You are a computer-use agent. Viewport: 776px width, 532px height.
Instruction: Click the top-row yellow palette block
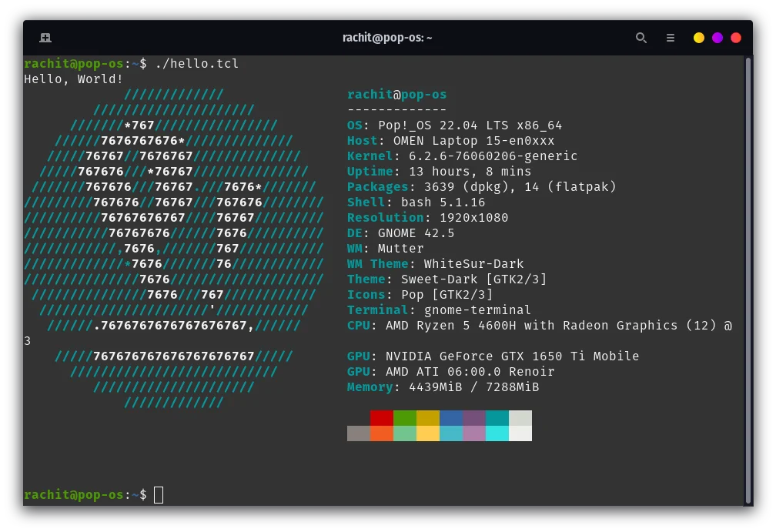[x=427, y=417]
